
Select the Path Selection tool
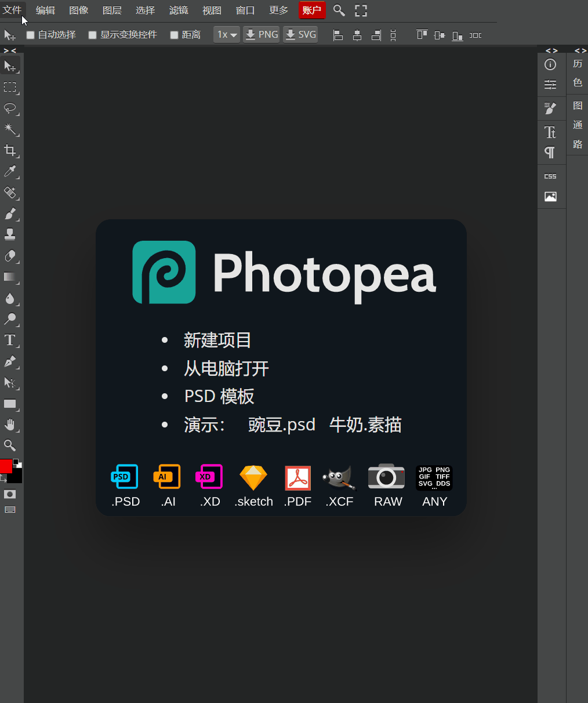click(10, 382)
